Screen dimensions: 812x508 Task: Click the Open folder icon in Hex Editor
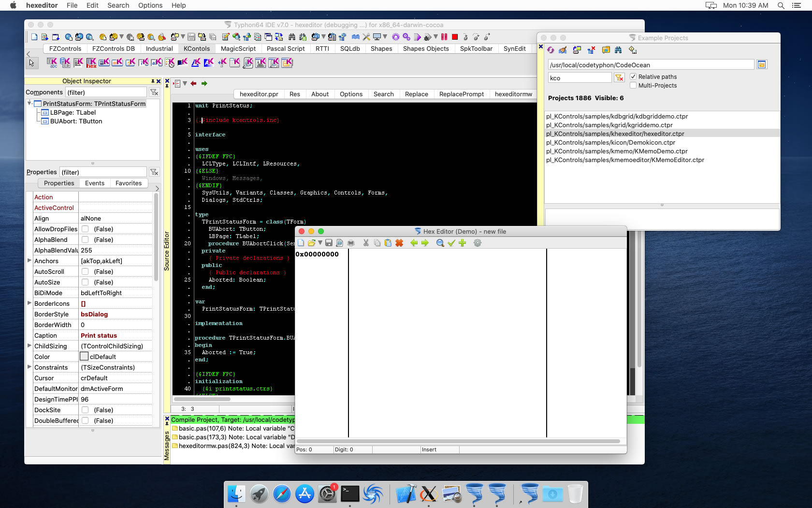tap(312, 243)
